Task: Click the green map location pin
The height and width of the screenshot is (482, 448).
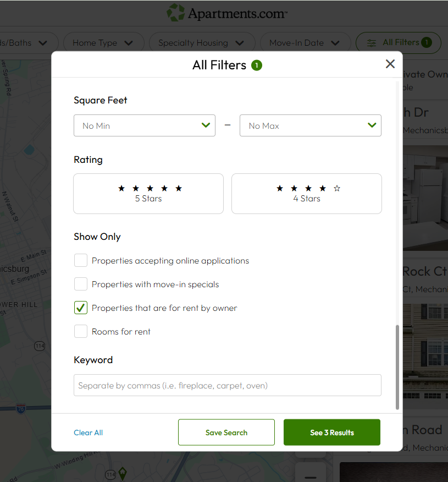Action: tap(123, 472)
